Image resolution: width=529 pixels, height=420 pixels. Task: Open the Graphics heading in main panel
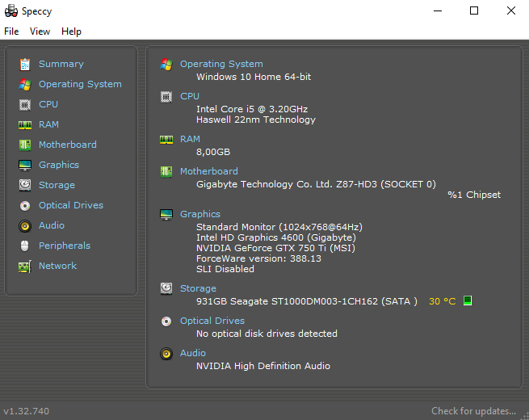[200, 214]
